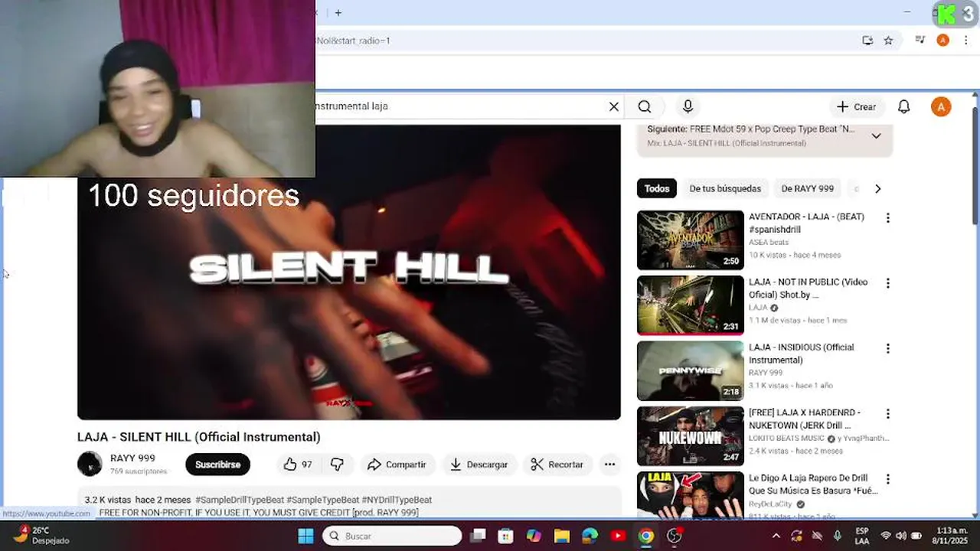Click the ReyDeLaCity channel name

(x=772, y=504)
